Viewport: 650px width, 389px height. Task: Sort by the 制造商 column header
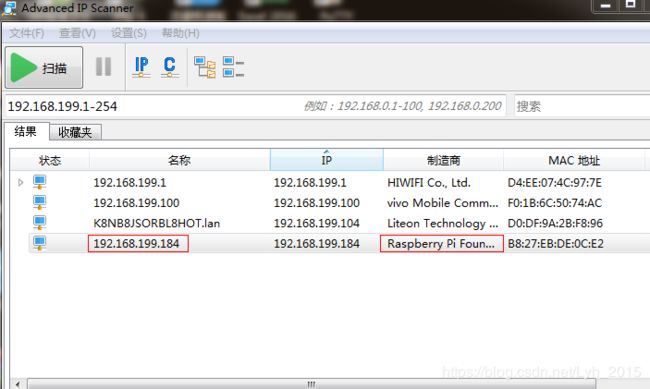coord(444,160)
